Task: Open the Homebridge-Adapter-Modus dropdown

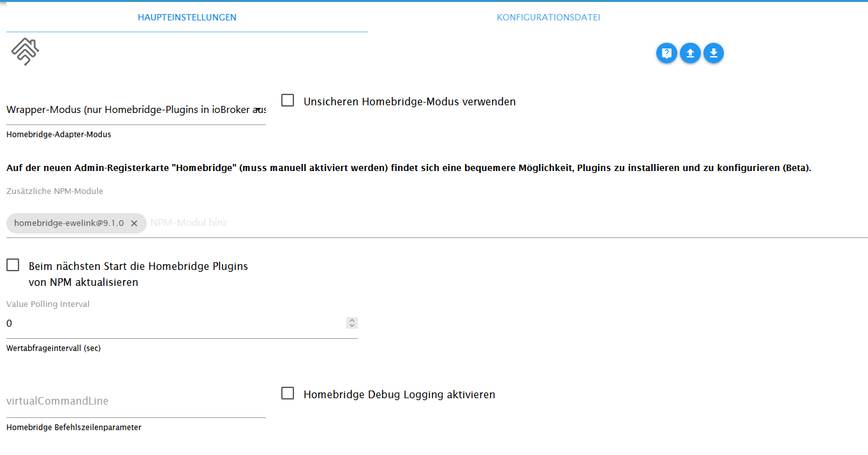Action: click(x=136, y=110)
